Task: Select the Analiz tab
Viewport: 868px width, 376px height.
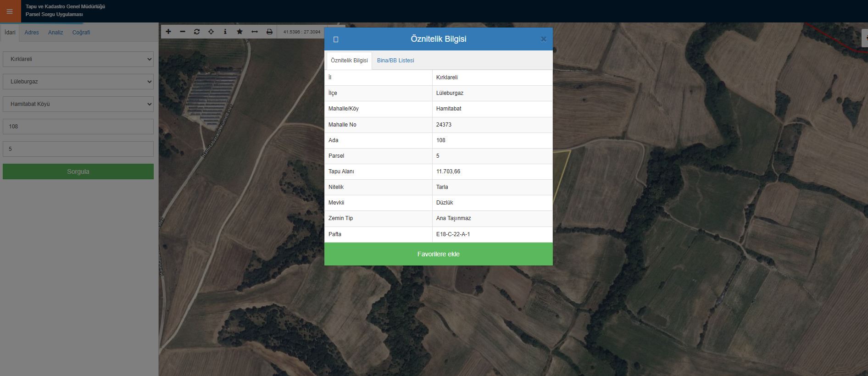Action: [56, 33]
